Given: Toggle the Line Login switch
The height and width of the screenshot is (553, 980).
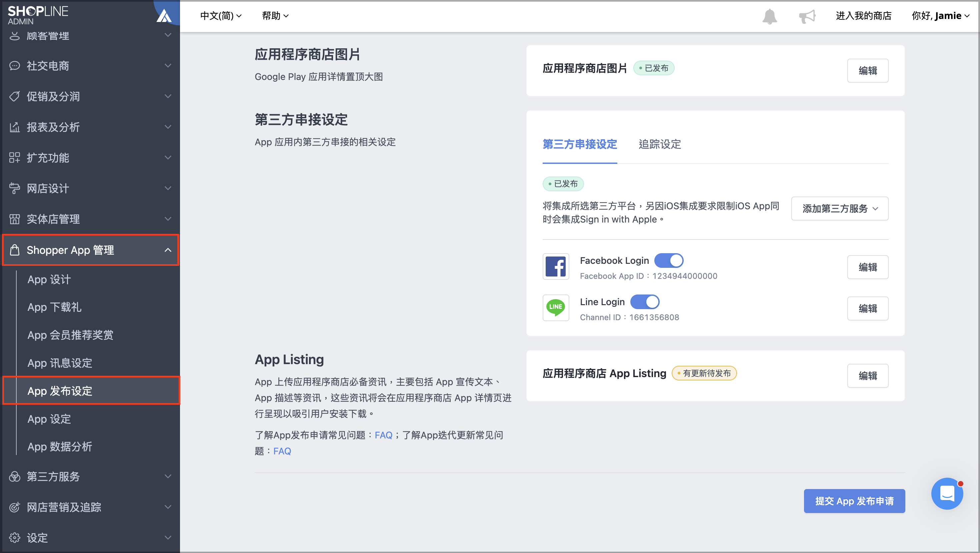Looking at the screenshot, I should (x=644, y=302).
